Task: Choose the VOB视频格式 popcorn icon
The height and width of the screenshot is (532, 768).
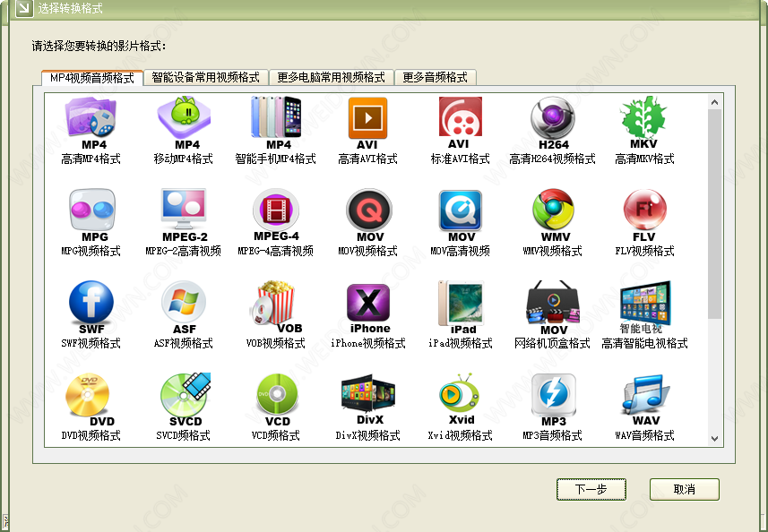Action: pyautogui.click(x=272, y=302)
